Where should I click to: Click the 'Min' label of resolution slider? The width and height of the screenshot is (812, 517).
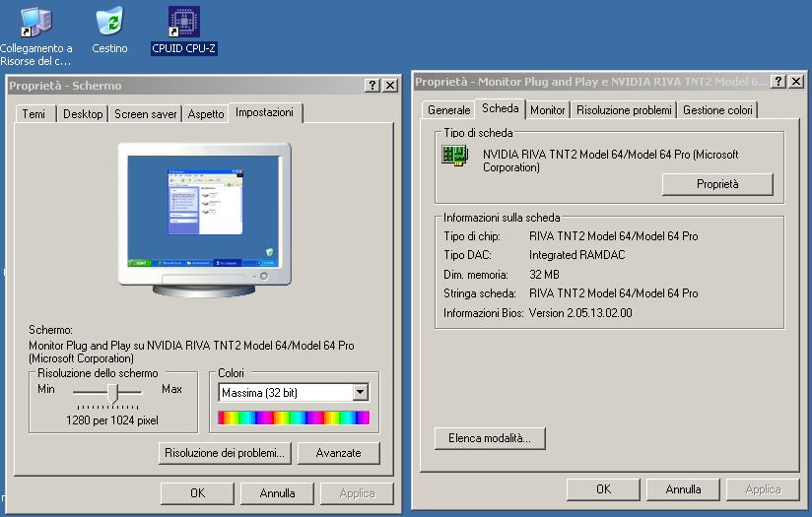tap(46, 389)
